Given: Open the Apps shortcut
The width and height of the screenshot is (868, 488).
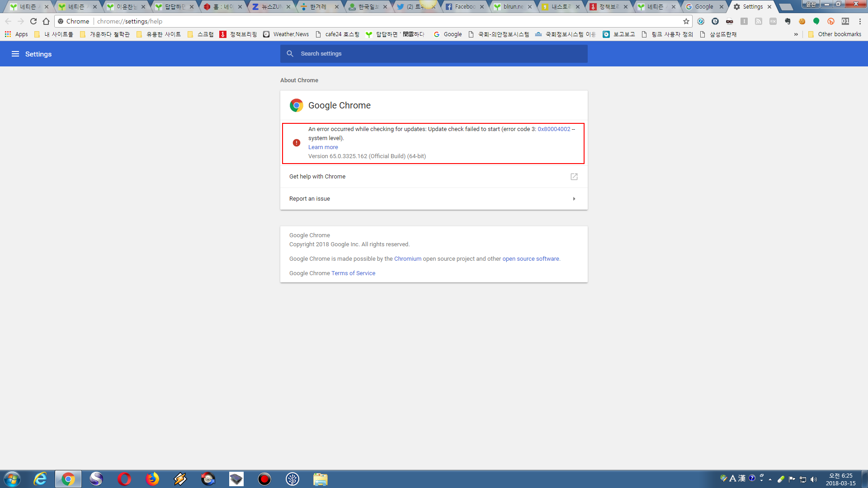Looking at the screenshot, I should (x=16, y=34).
